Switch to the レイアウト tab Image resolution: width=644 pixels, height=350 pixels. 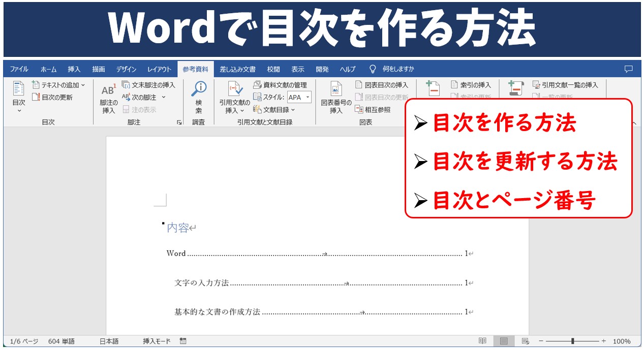coord(160,69)
